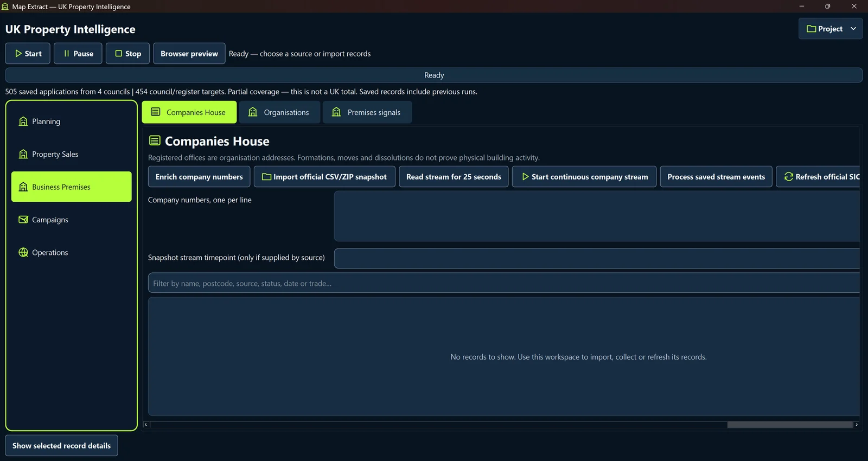Click the '505 saved applications' status line
The width and height of the screenshot is (868, 461).
pyautogui.click(x=241, y=92)
